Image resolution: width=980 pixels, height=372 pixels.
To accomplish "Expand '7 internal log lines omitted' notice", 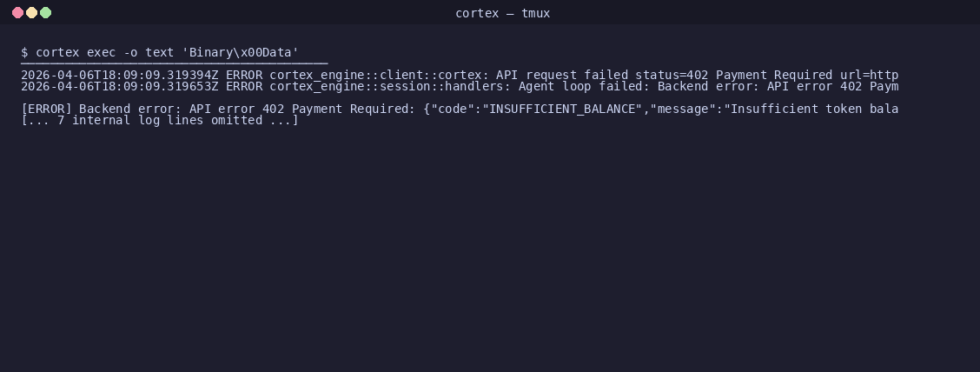I will pos(160,120).
